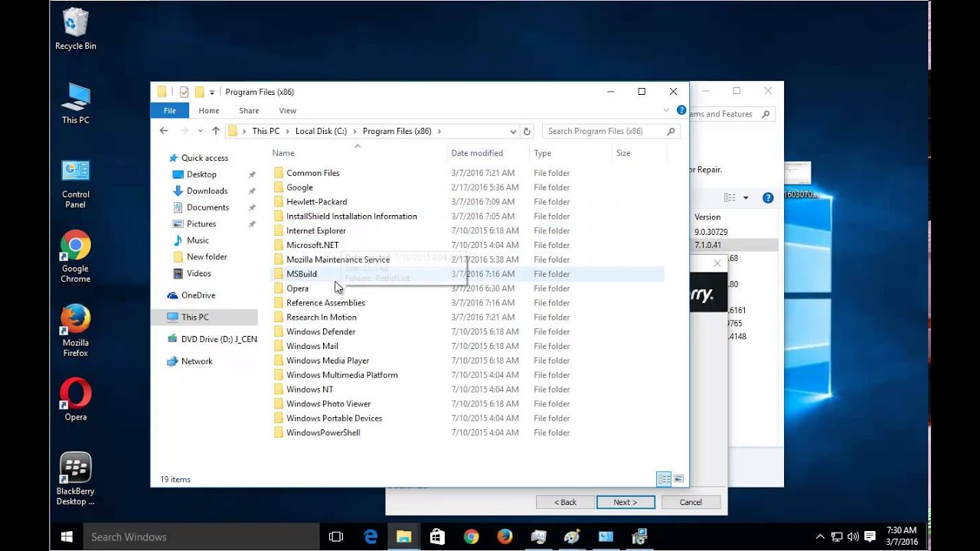Open Control Panel desktop icon

(x=75, y=184)
